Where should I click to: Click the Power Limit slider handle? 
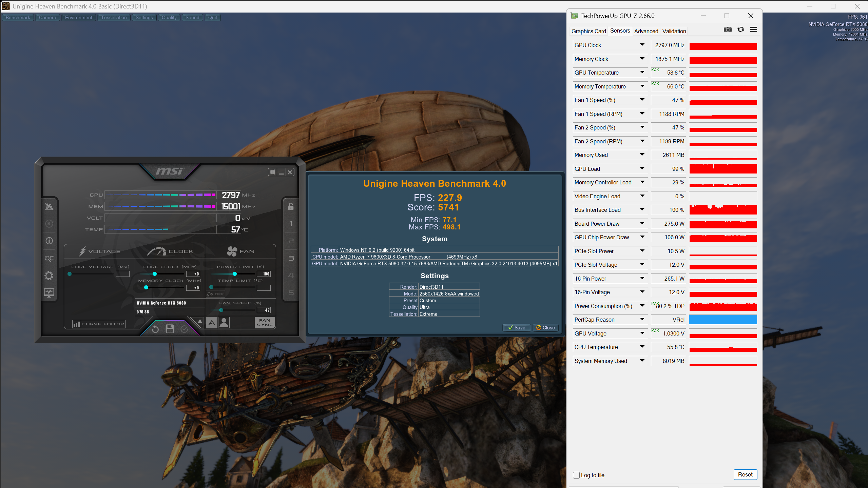pos(234,274)
